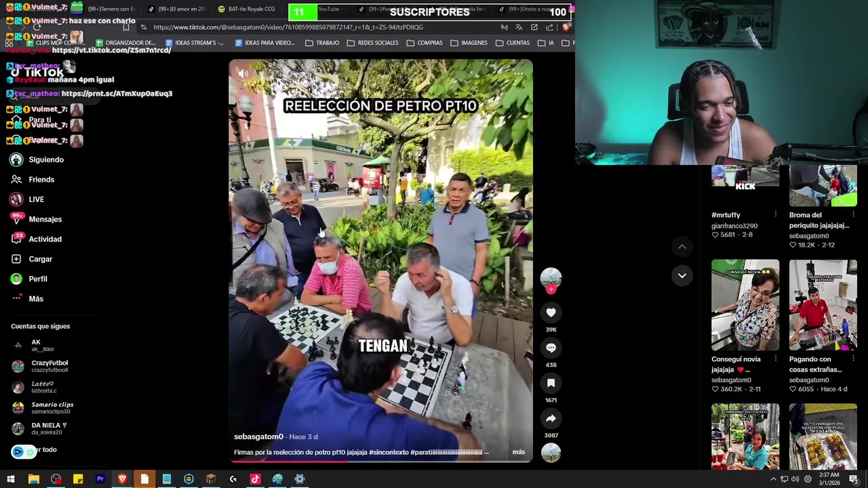Open Adobe Premiere Pro from the taskbar
Viewport: 868px width, 488px height.
pos(100,479)
